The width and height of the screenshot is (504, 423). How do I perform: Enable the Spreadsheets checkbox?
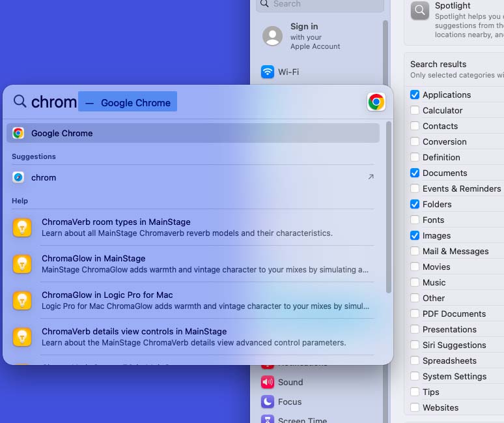point(415,360)
